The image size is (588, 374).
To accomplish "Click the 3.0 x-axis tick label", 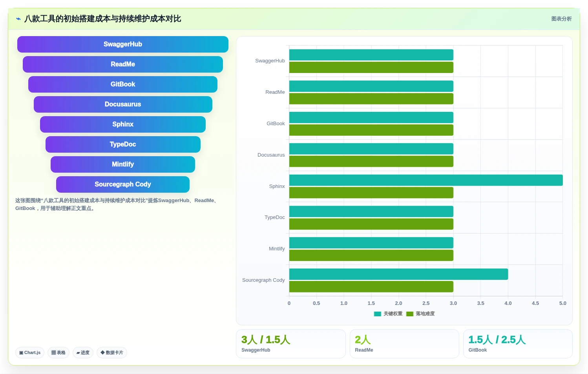I will point(453,303).
